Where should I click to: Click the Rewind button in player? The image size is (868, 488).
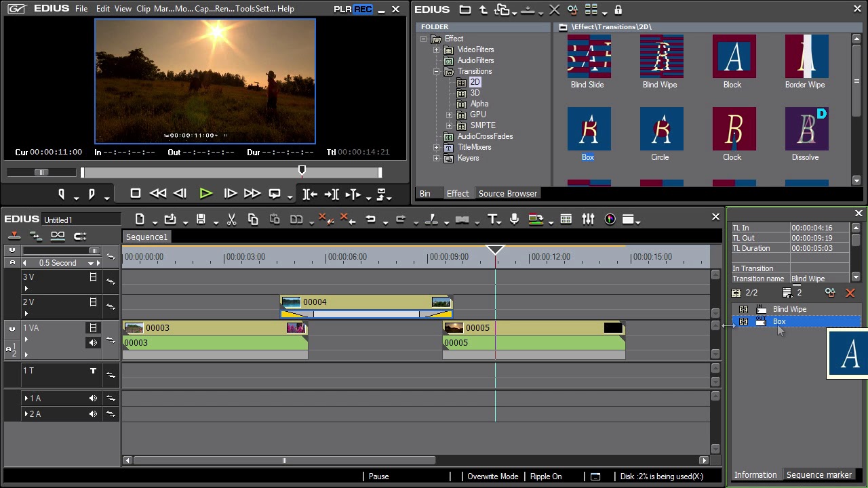pos(157,194)
